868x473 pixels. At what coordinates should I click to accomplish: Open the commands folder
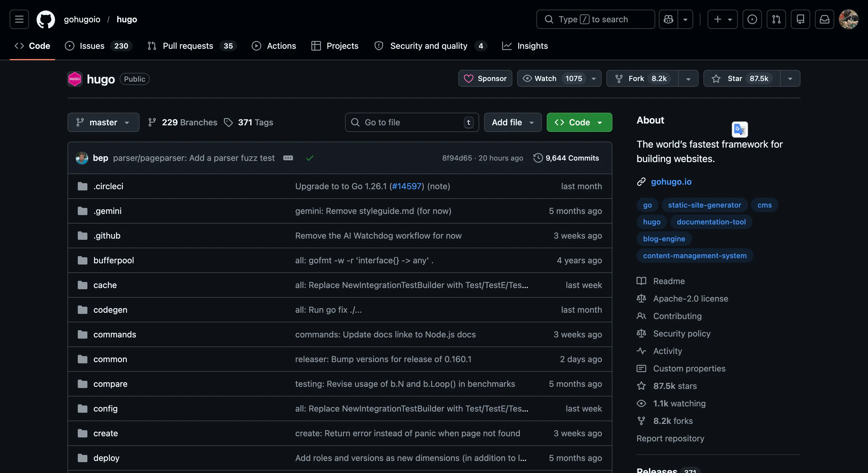pyautogui.click(x=115, y=334)
